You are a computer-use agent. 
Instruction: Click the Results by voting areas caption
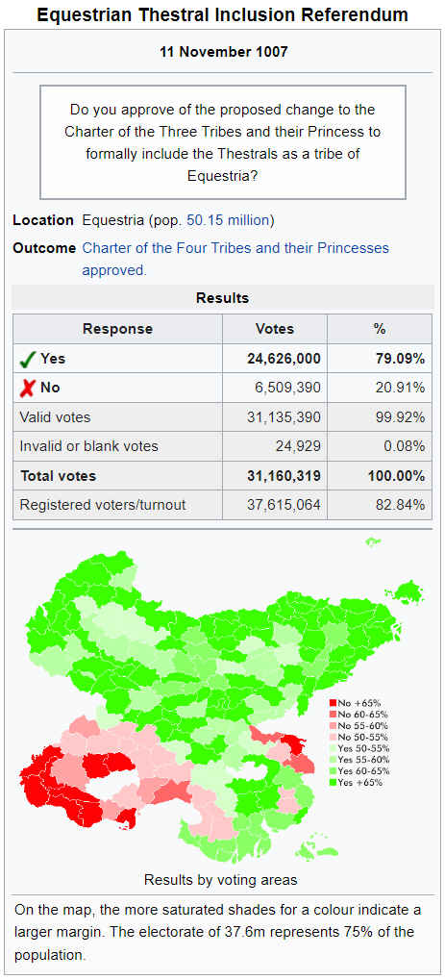tap(221, 880)
